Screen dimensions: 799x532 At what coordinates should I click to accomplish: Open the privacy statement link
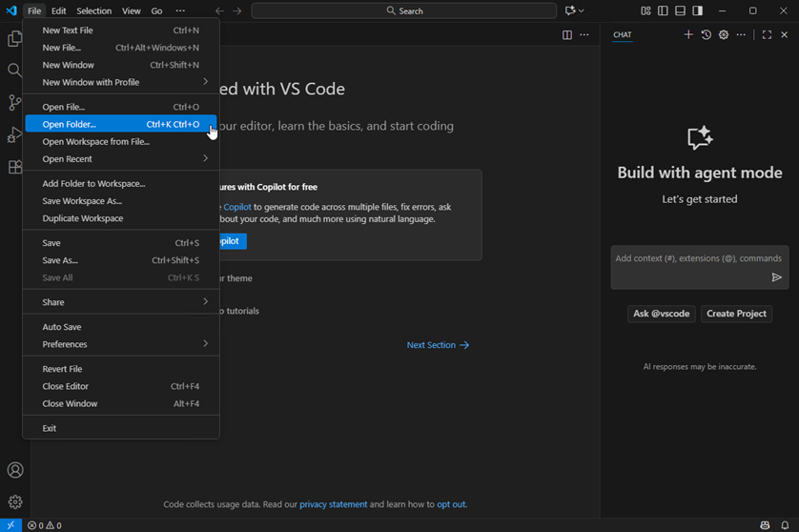(334, 504)
